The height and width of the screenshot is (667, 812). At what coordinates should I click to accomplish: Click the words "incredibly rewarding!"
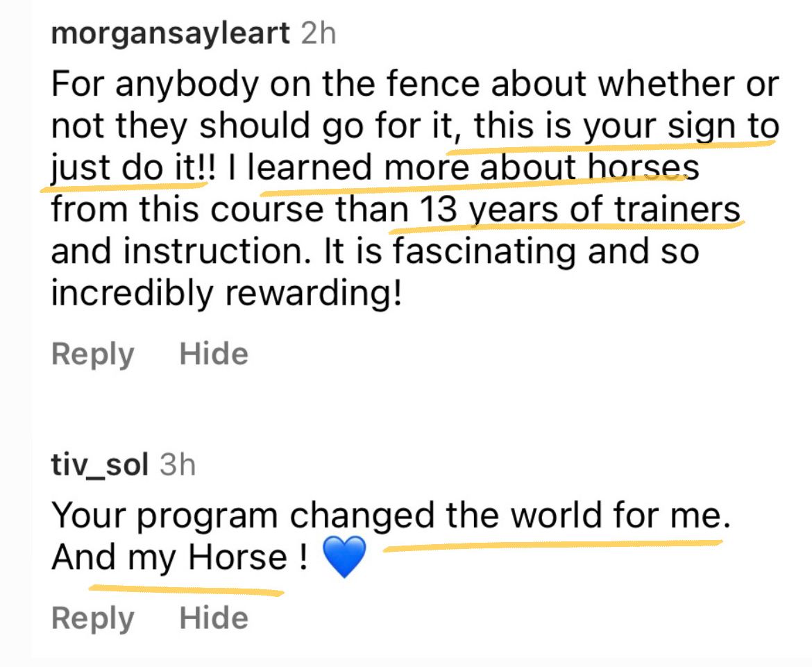tap(226, 294)
